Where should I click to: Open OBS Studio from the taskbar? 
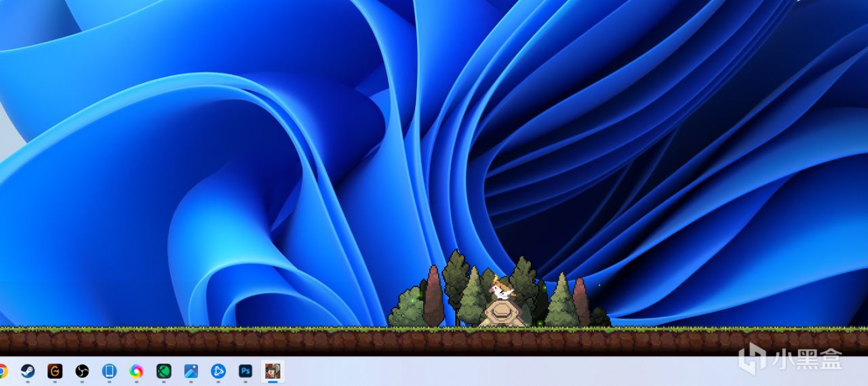click(82, 371)
